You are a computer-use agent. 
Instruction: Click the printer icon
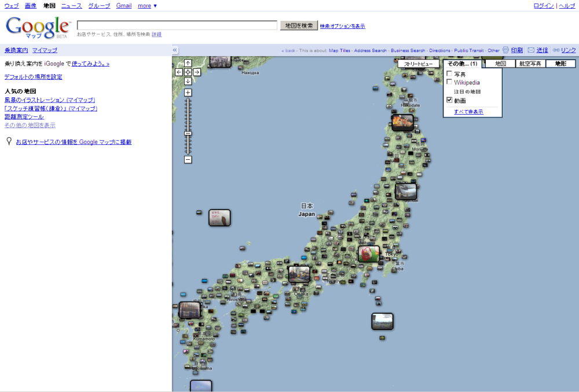click(505, 50)
